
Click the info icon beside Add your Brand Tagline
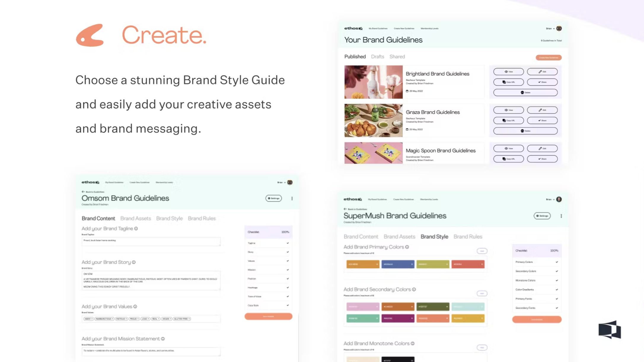(136, 228)
